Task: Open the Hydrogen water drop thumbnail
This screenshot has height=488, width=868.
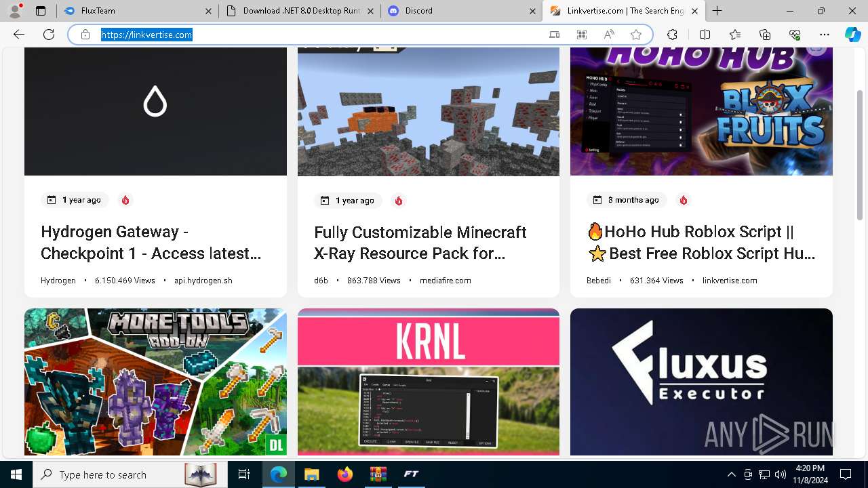Action: [x=155, y=111]
